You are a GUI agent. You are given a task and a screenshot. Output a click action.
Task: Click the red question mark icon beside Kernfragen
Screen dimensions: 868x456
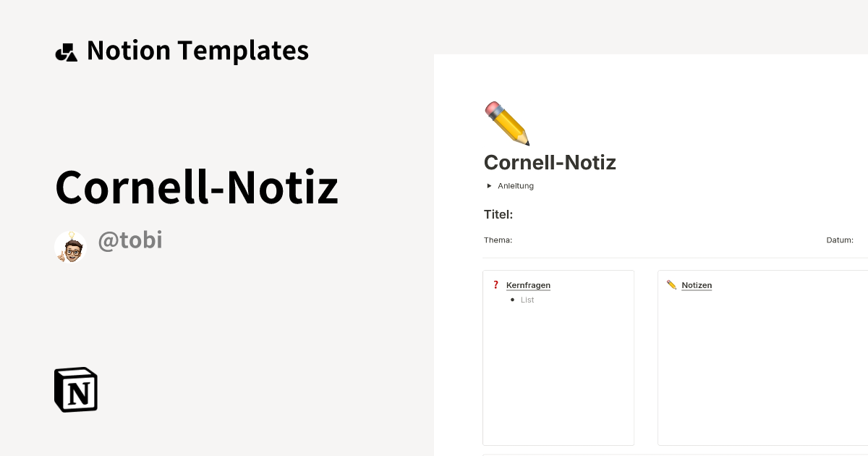tap(495, 284)
